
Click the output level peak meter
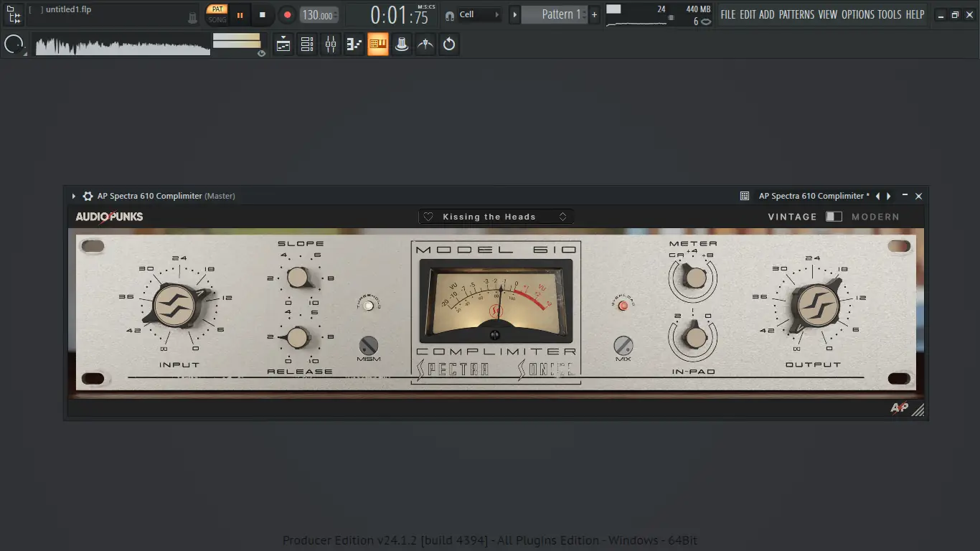pos(237,40)
